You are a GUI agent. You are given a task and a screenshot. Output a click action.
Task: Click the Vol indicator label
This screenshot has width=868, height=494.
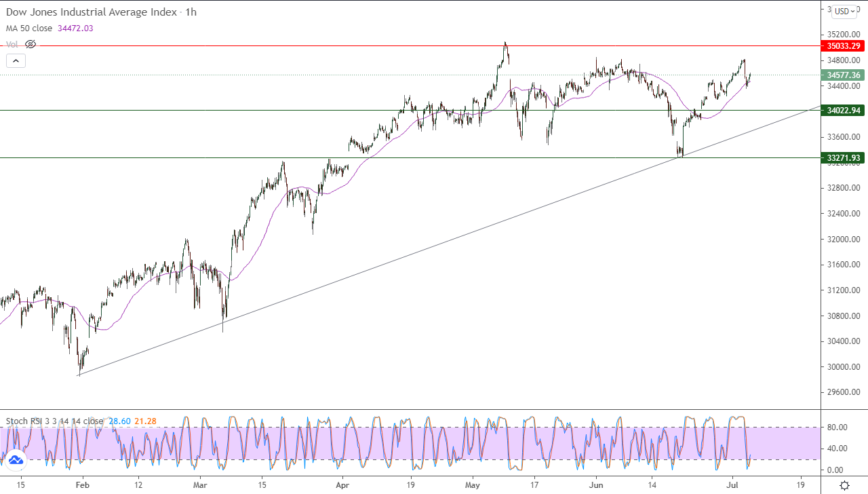(12, 44)
